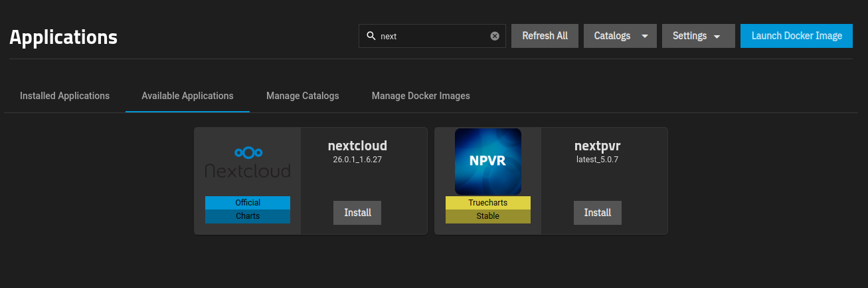Click the Applications page heading
The width and height of the screenshot is (868, 288).
[64, 37]
